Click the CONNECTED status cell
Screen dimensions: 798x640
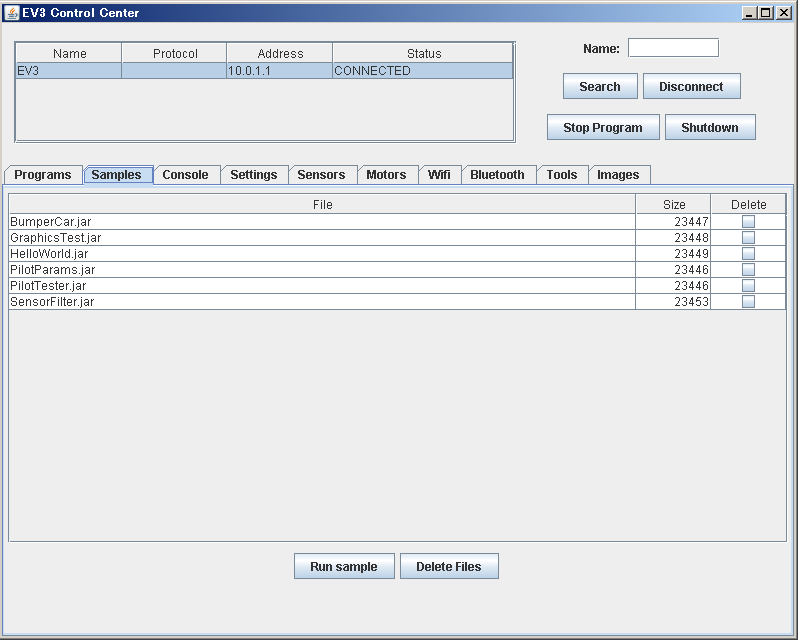pos(423,71)
